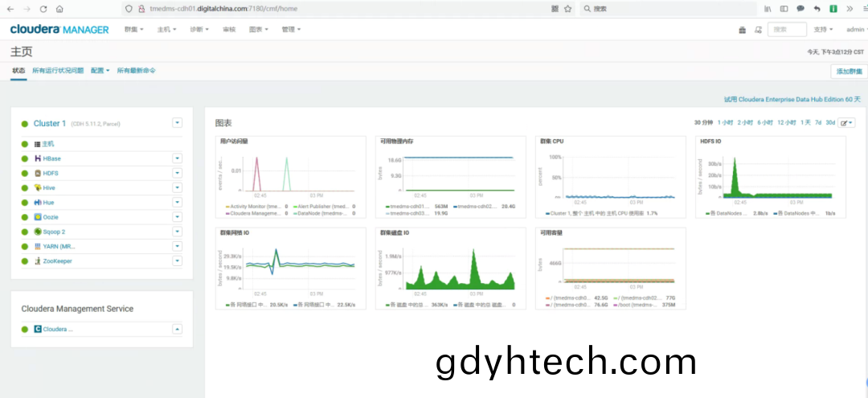This screenshot has width=868, height=398.
Task: Set chart range to 1 天
Action: (805, 123)
